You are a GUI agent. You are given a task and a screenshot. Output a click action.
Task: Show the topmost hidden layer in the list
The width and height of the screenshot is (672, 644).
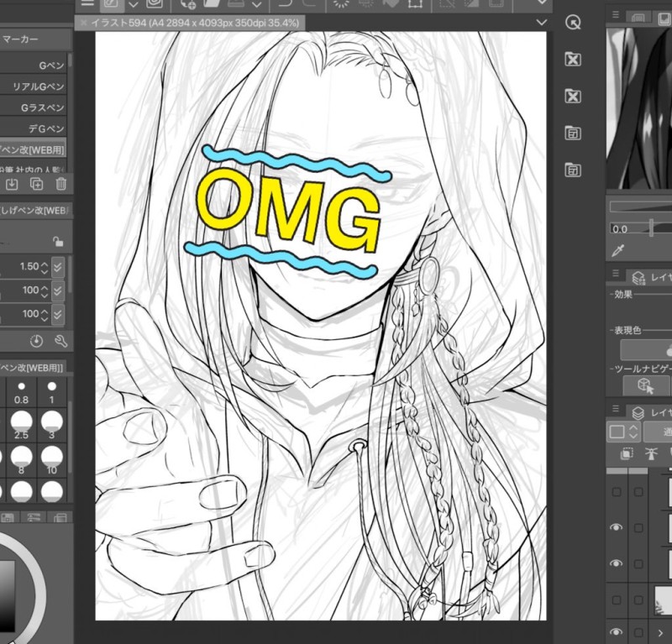pos(617,492)
